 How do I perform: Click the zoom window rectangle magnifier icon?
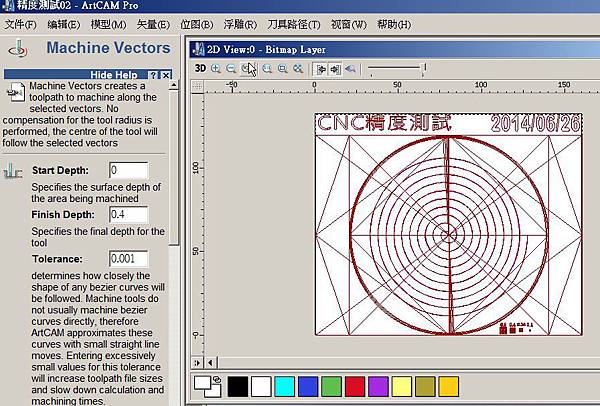282,69
